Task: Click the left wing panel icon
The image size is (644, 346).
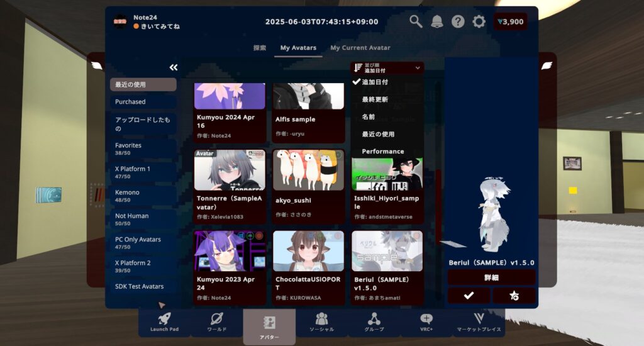Action: click(x=96, y=65)
